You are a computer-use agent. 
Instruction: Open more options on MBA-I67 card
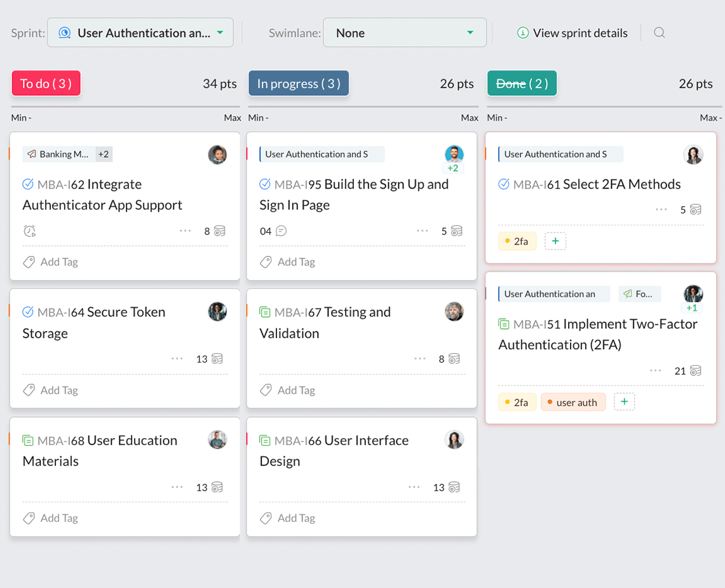420,359
